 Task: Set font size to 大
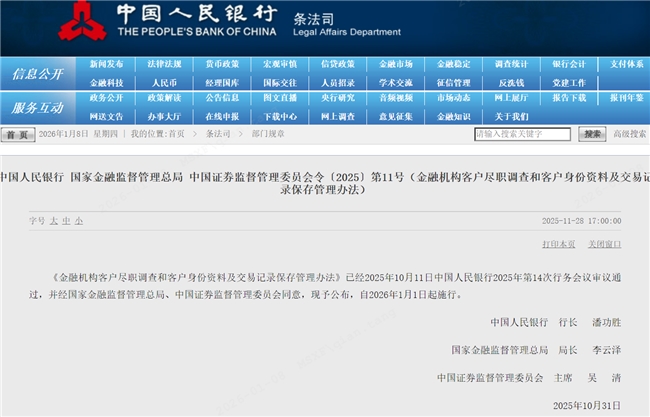[x=54, y=221]
